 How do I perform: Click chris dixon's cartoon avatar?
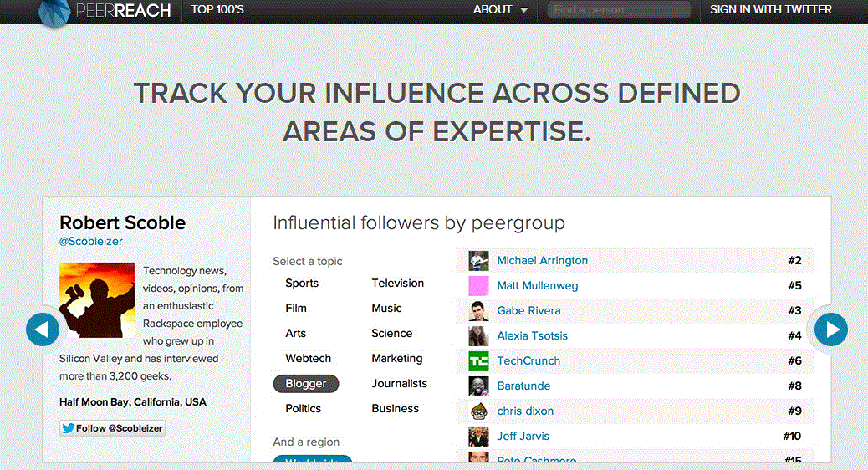(x=479, y=411)
